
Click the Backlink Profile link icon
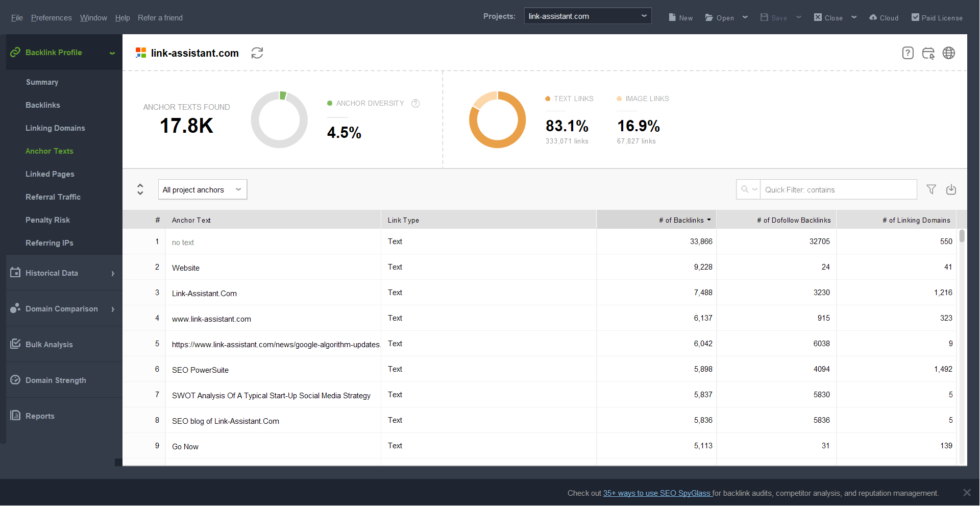pos(15,52)
